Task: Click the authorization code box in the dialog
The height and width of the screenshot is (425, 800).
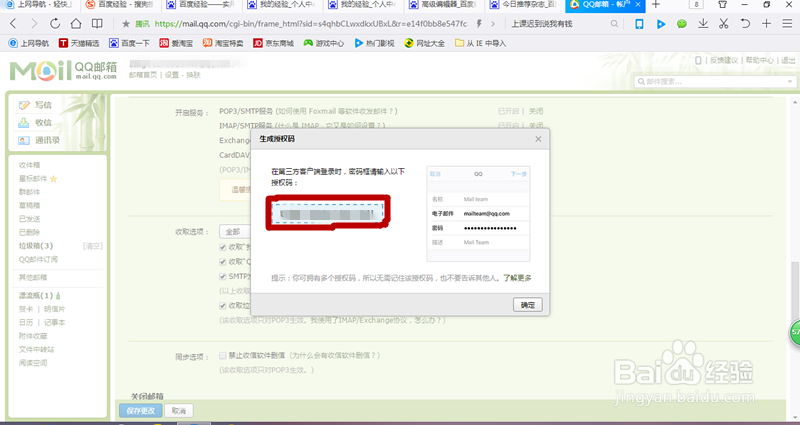Action: [x=327, y=213]
